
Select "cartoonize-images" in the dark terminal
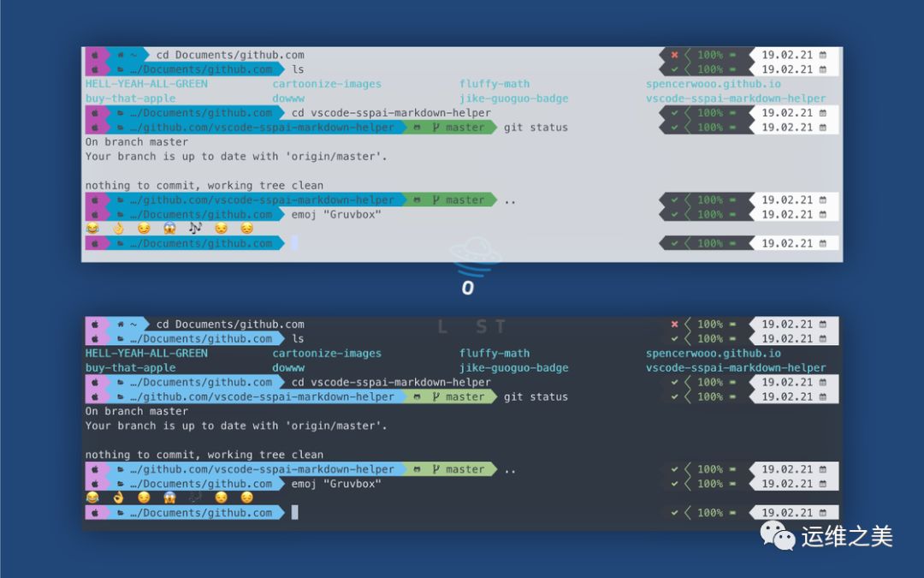[x=327, y=354]
